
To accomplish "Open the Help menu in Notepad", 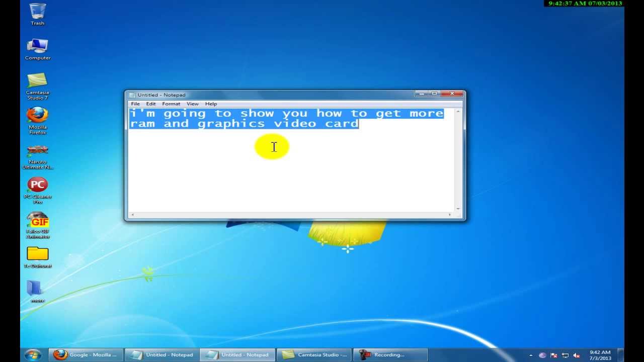I will (211, 104).
